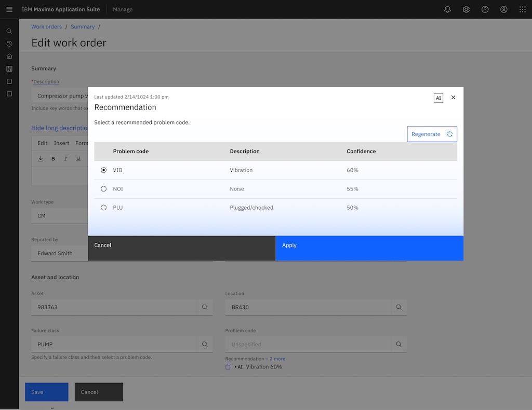Pick the PLU Plugged/chocked option
The width and height of the screenshot is (532, 410).
103,207
